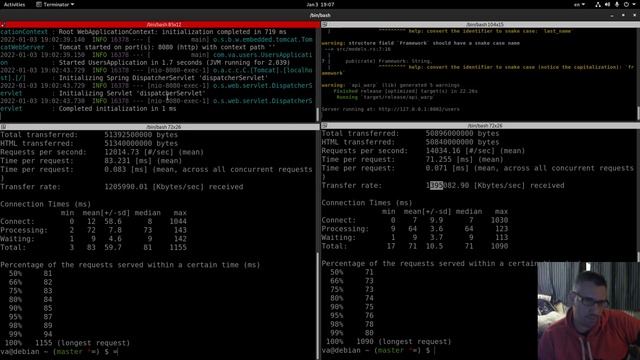Open the Activities overview
Image resolution: width=640 pixels, height=360 pixels.
14,4
